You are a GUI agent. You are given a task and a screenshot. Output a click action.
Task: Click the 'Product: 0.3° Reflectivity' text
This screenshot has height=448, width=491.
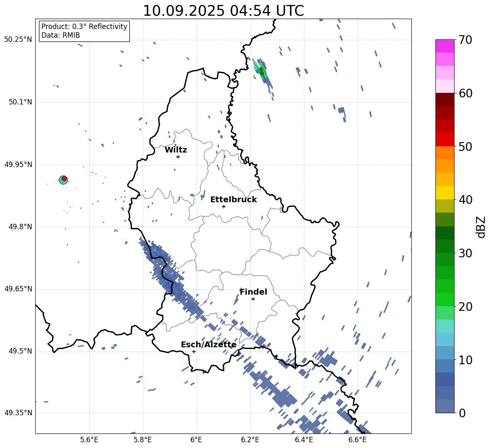pyautogui.click(x=84, y=27)
